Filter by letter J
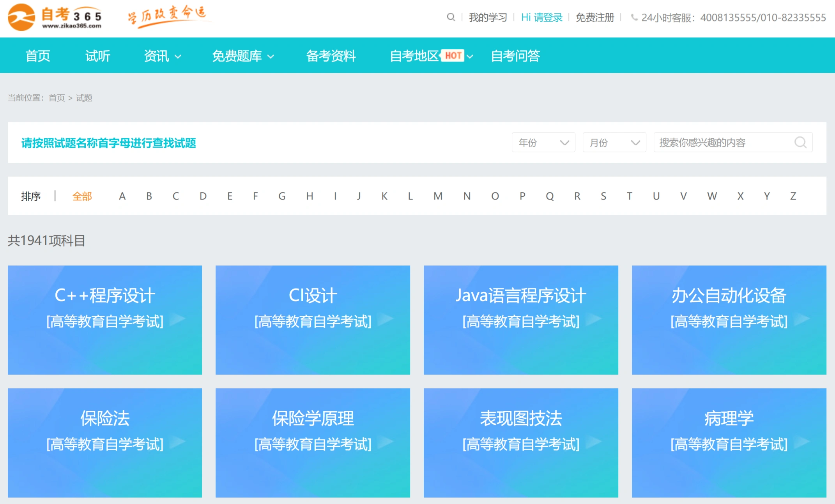 coord(359,196)
